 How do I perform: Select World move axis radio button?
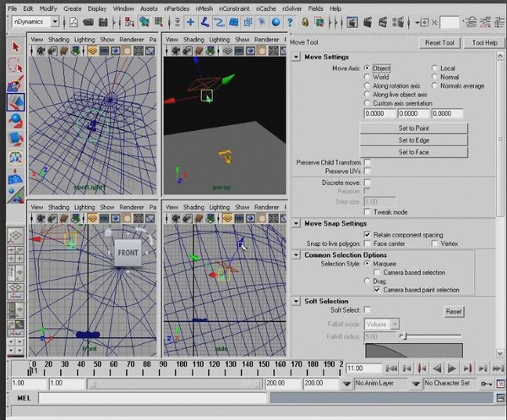pyautogui.click(x=366, y=77)
